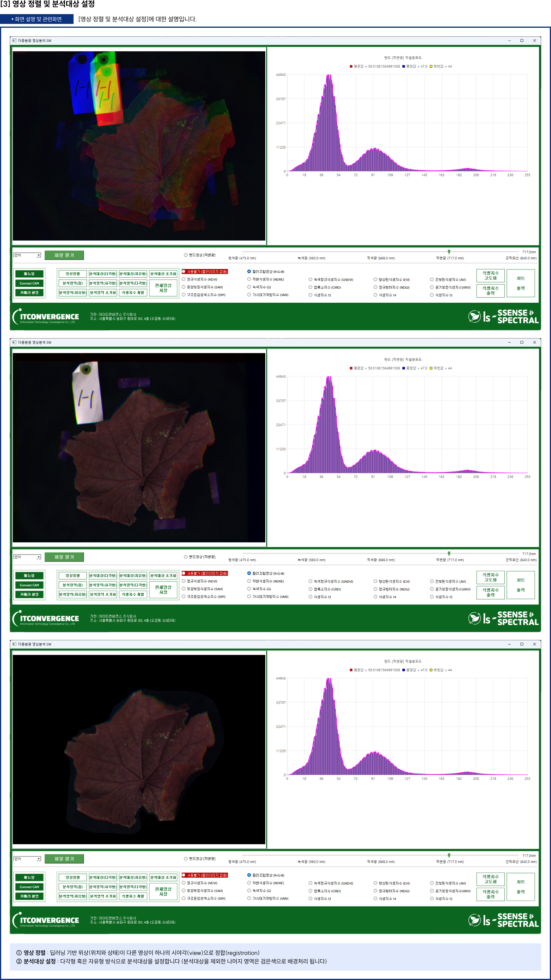Open the 언어 dropdown in the top window
This screenshot has width=551, height=980.
[38, 255]
